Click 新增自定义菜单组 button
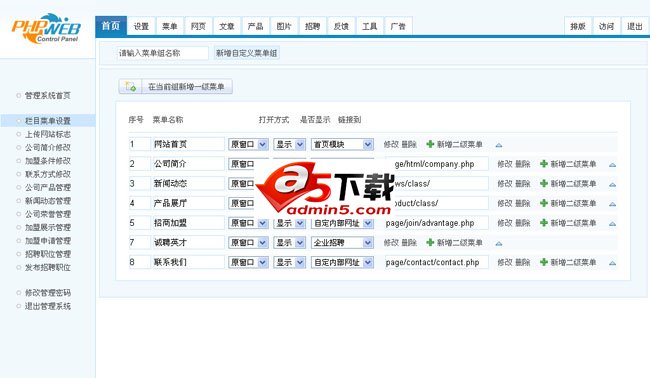Image resolution: width=650 pixels, height=378 pixels. pos(247,53)
